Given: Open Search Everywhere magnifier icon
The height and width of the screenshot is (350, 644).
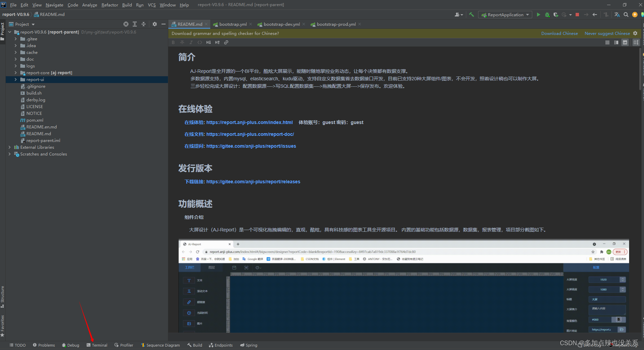Looking at the screenshot, I should pos(626,15).
